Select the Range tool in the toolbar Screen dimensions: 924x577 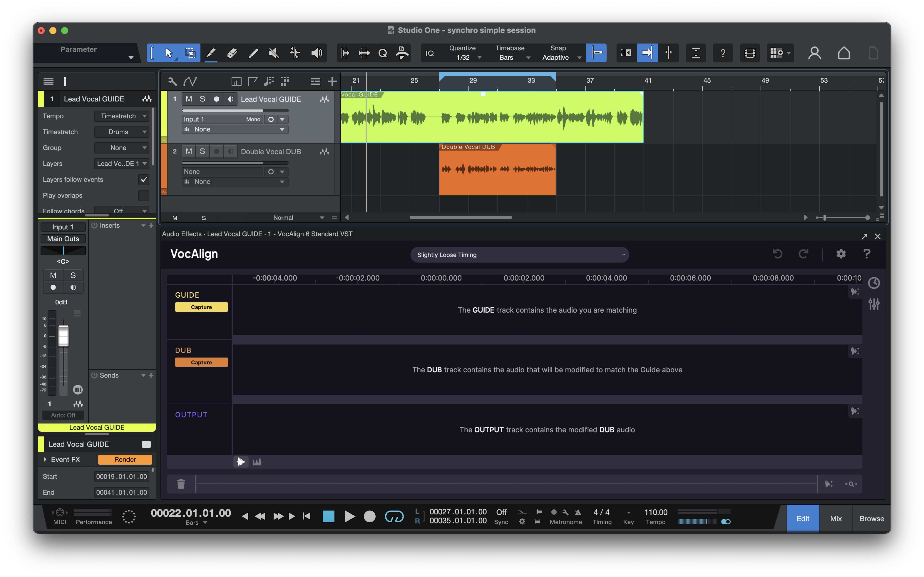(190, 53)
